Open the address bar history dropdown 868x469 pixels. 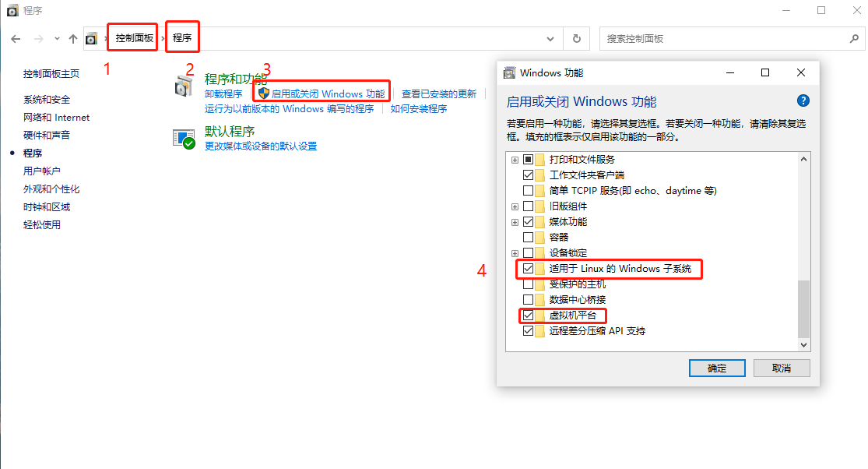550,39
